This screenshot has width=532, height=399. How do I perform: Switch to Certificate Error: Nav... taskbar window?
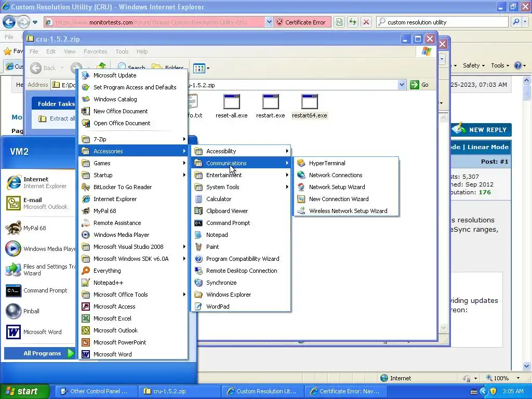point(345,391)
